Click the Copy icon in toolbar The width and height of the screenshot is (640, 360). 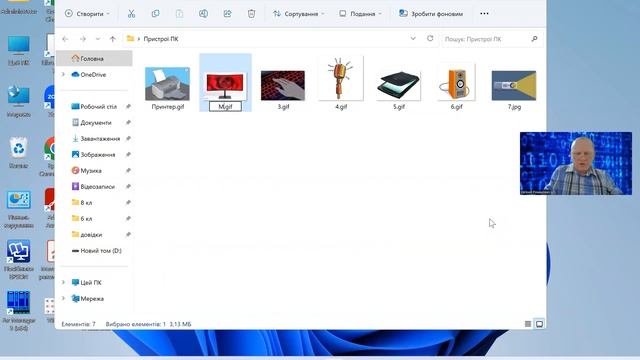pos(155,13)
